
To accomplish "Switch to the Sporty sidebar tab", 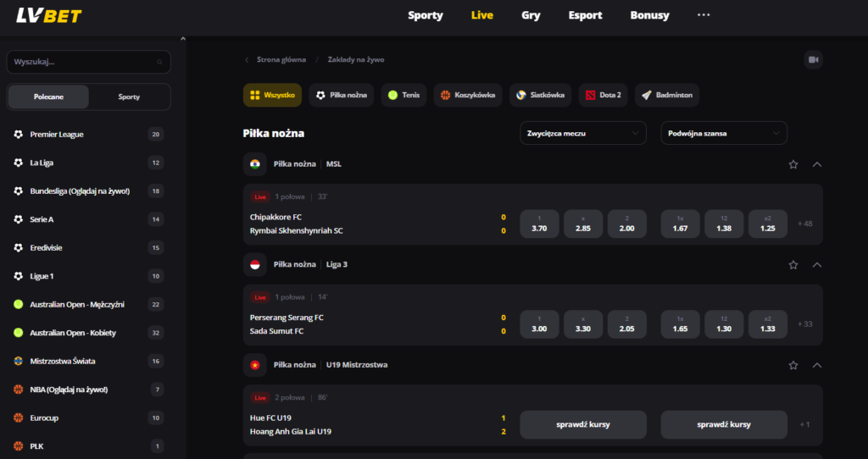I will tap(129, 97).
